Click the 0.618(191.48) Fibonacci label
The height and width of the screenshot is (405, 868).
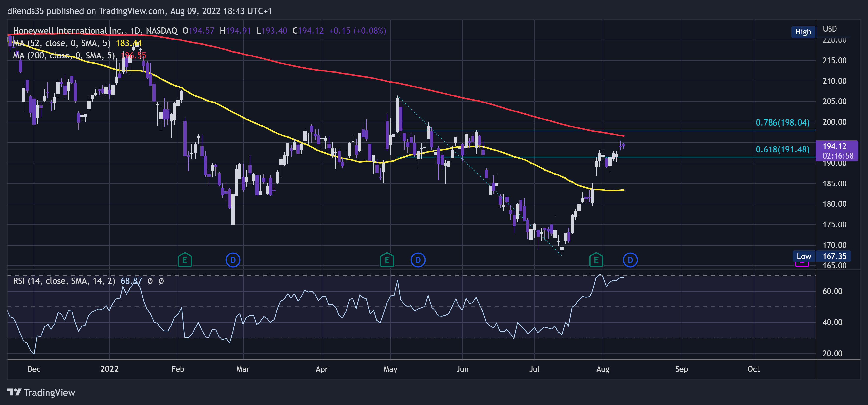[x=782, y=149]
